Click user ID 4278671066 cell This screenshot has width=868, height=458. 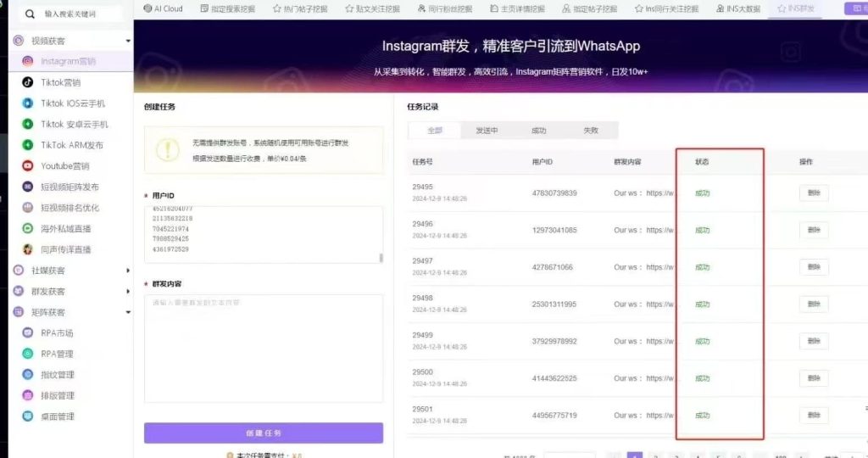tap(553, 267)
